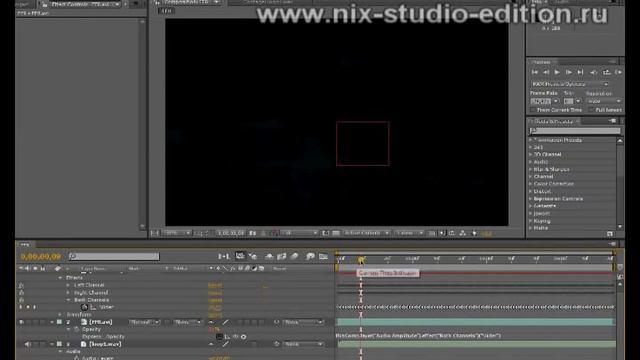This screenshot has width=640, height=360.
Task: Click the loop options icon in Preview
Action: 607,72
